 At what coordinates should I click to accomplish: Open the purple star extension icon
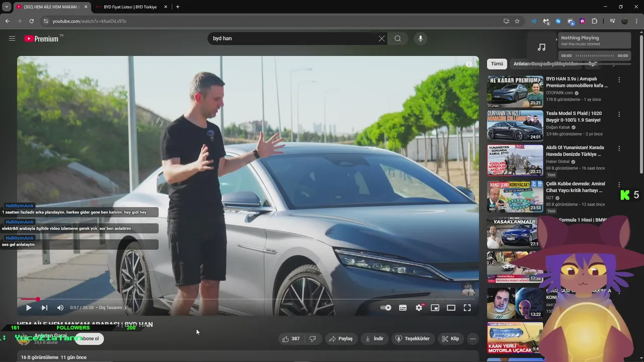582,21
